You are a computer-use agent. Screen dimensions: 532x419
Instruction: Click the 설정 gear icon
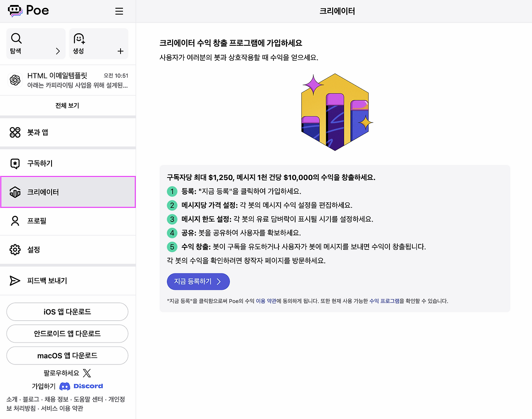coord(15,249)
